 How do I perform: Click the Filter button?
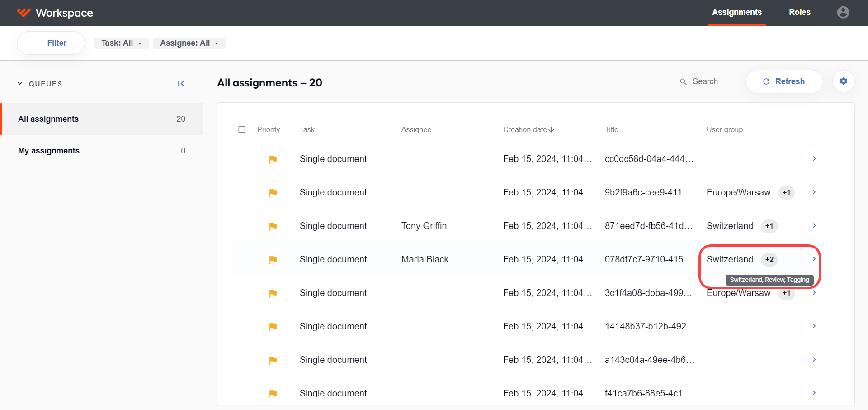coord(51,43)
